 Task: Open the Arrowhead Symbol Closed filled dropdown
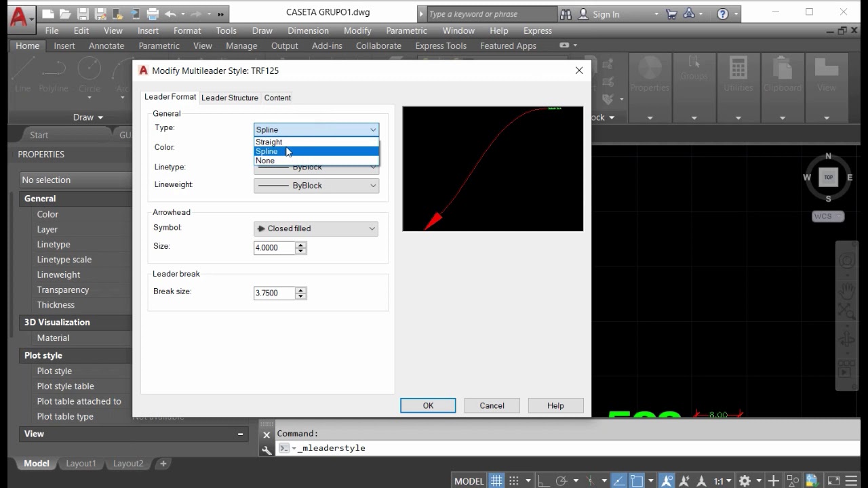click(316, 228)
